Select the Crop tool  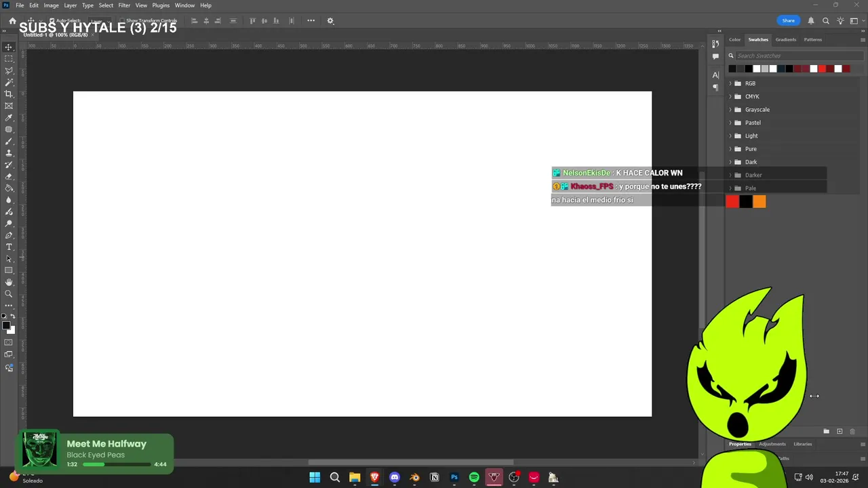[x=9, y=94]
